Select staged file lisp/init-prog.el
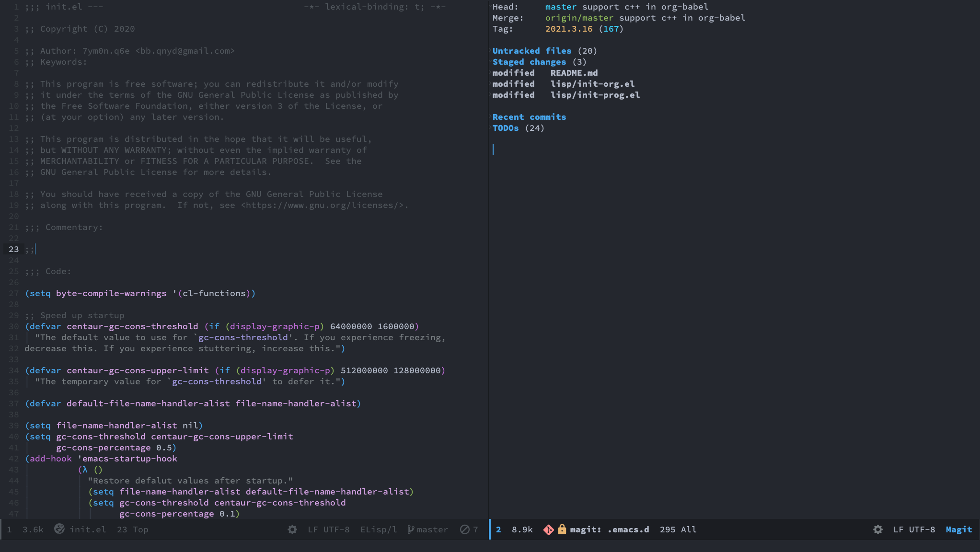980x552 pixels. 595,95
